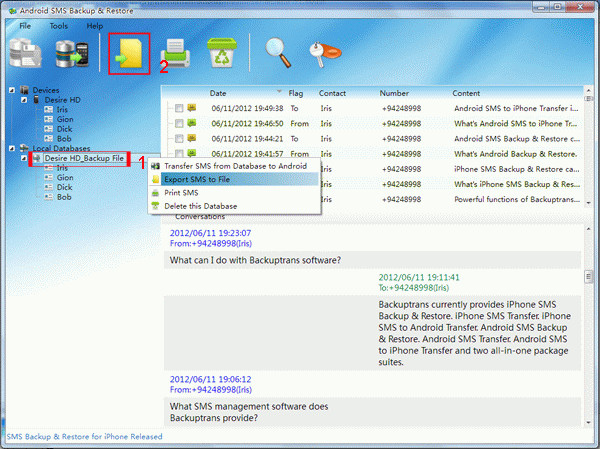600x449 pixels.
Task: Click the Backup SMS to database toolbar icon
Action: pos(25,53)
